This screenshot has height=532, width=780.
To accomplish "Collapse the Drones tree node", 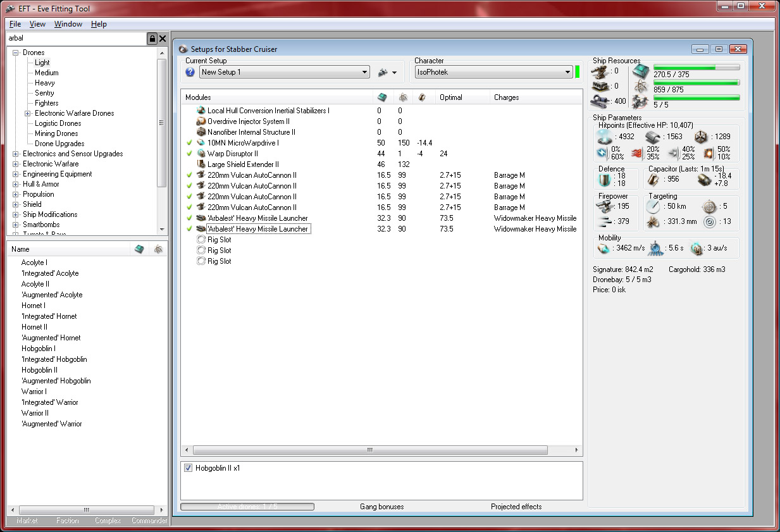I will pyautogui.click(x=16, y=53).
